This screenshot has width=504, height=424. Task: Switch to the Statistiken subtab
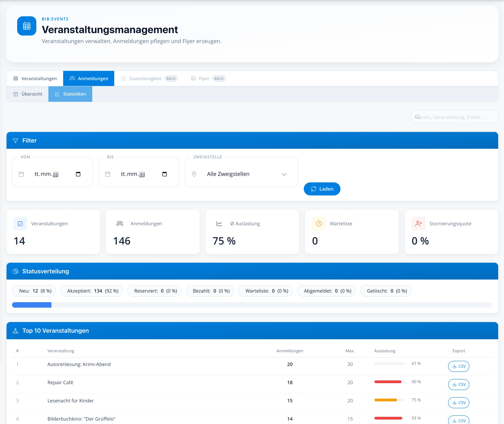click(70, 94)
